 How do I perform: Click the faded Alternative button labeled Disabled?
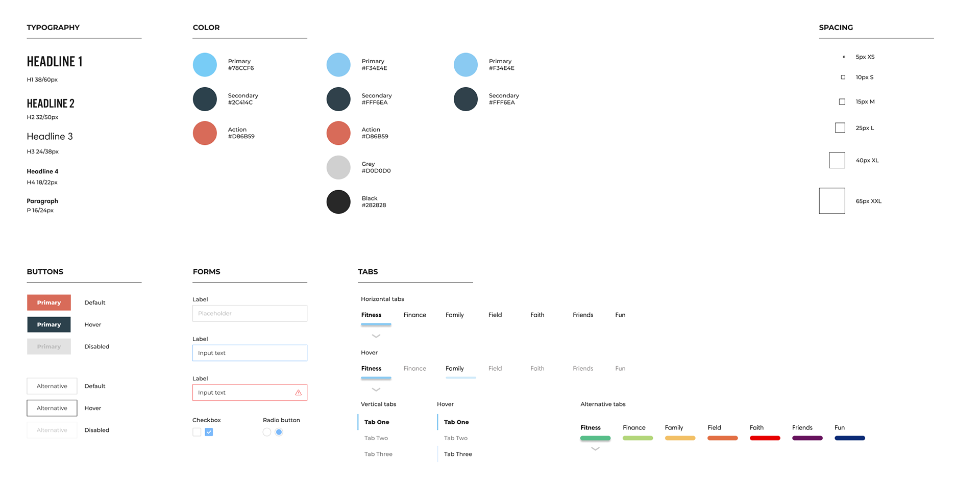tap(52, 430)
